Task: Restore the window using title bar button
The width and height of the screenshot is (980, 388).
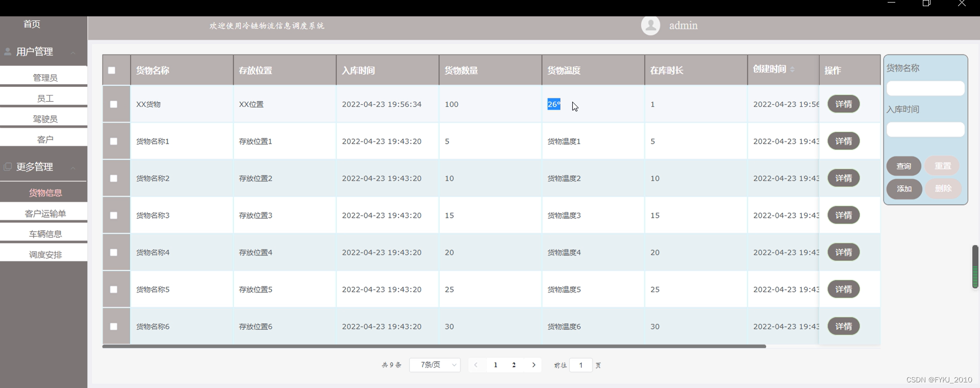Action: [926, 3]
